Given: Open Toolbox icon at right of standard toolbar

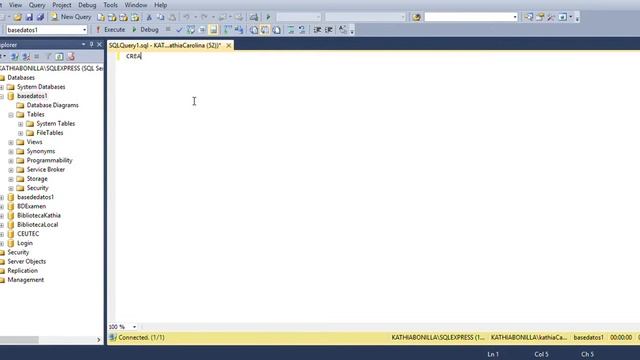Looking at the screenshot, I should [x=551, y=17].
